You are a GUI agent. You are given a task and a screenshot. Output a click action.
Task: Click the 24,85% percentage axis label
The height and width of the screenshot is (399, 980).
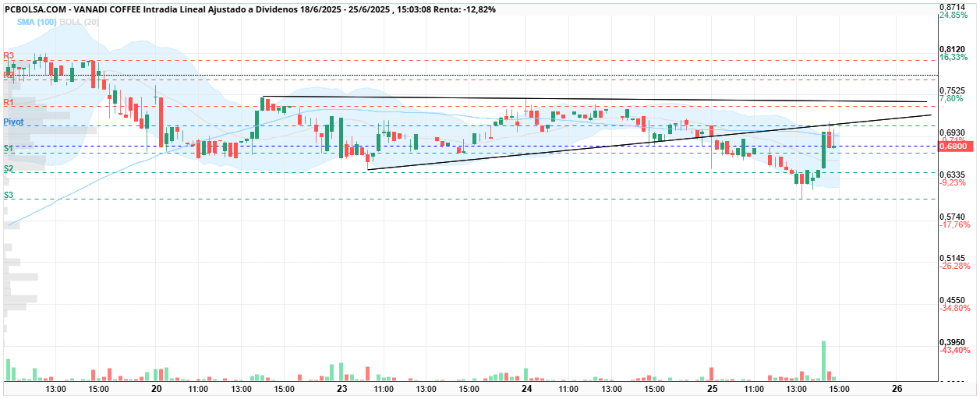(953, 15)
